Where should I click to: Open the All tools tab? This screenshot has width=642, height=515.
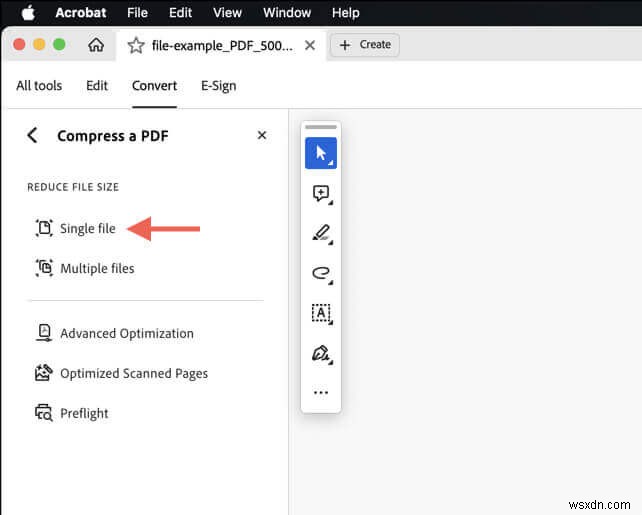pos(39,86)
